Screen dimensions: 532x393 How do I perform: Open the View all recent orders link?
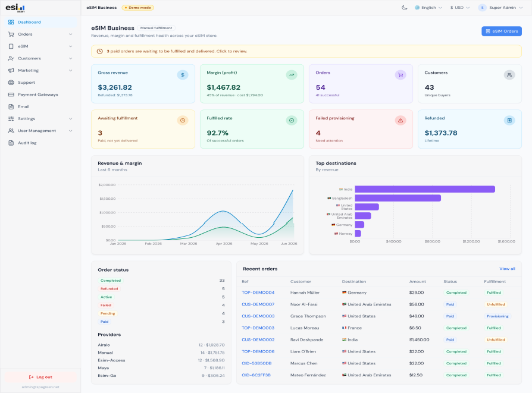click(x=507, y=269)
